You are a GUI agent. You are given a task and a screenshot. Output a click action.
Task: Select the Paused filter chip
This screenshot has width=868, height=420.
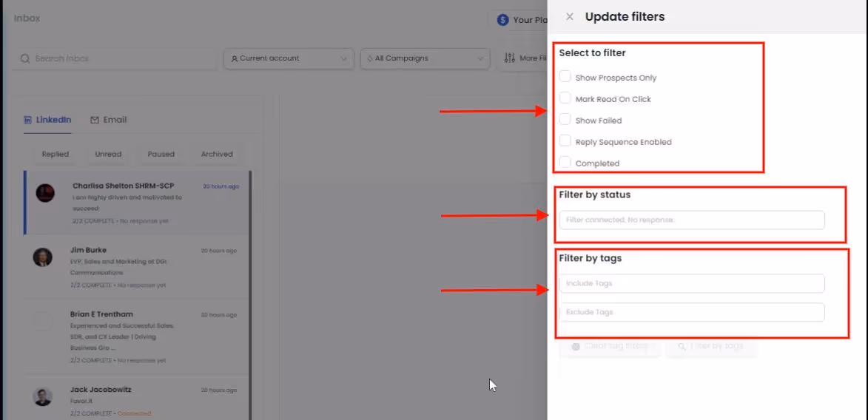click(x=161, y=154)
